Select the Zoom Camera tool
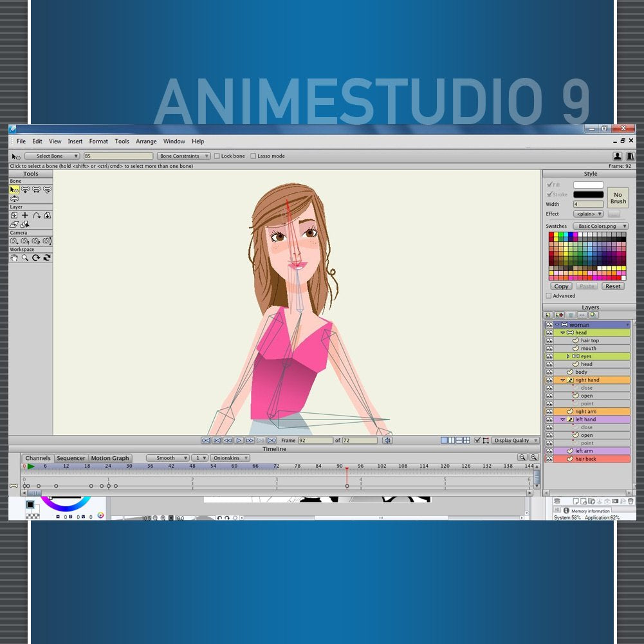 [25, 241]
